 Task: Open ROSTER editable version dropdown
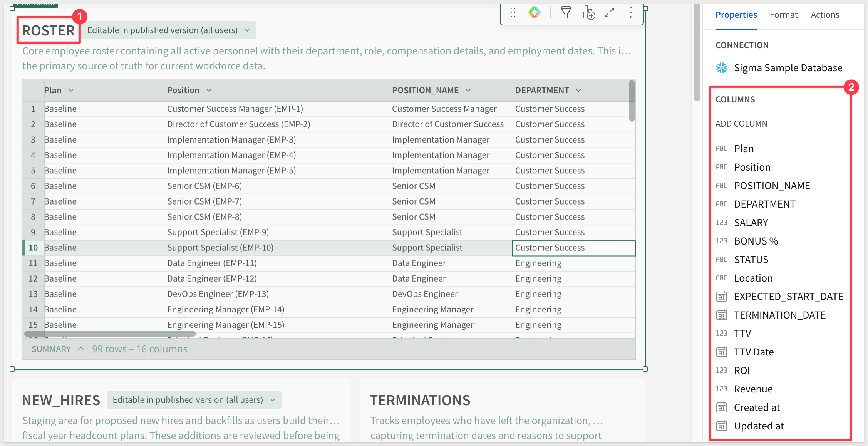[169, 30]
